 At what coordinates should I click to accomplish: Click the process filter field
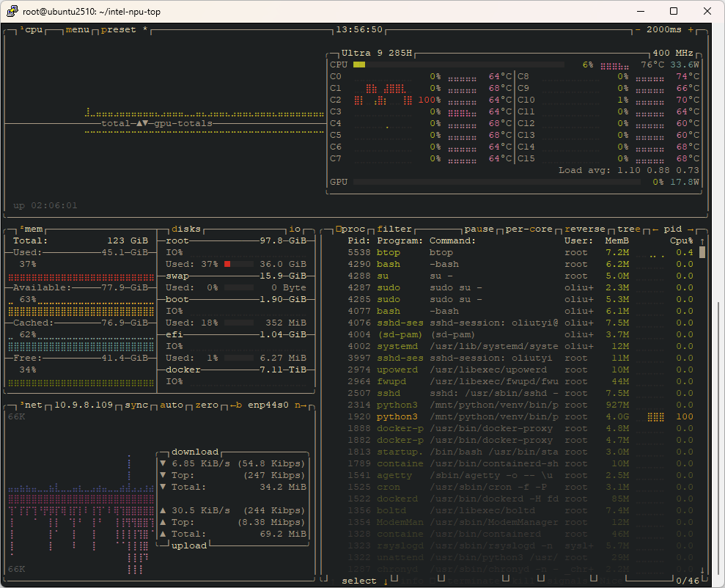pos(394,229)
